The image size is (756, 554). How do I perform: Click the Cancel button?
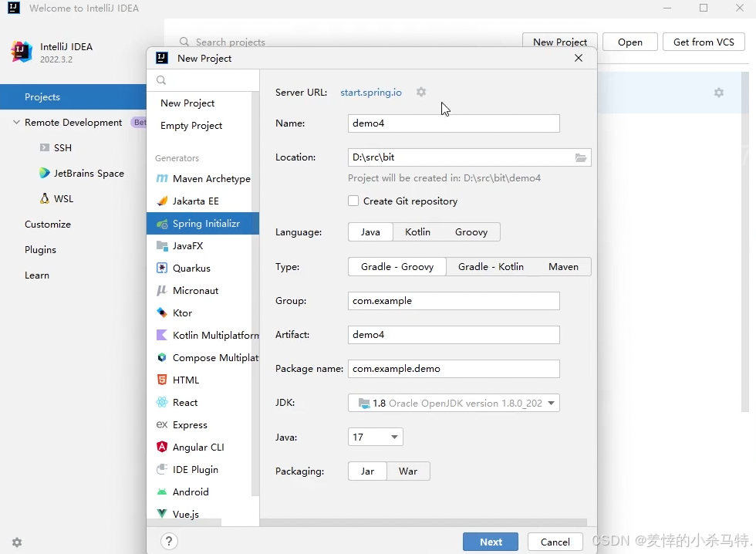[x=555, y=542]
